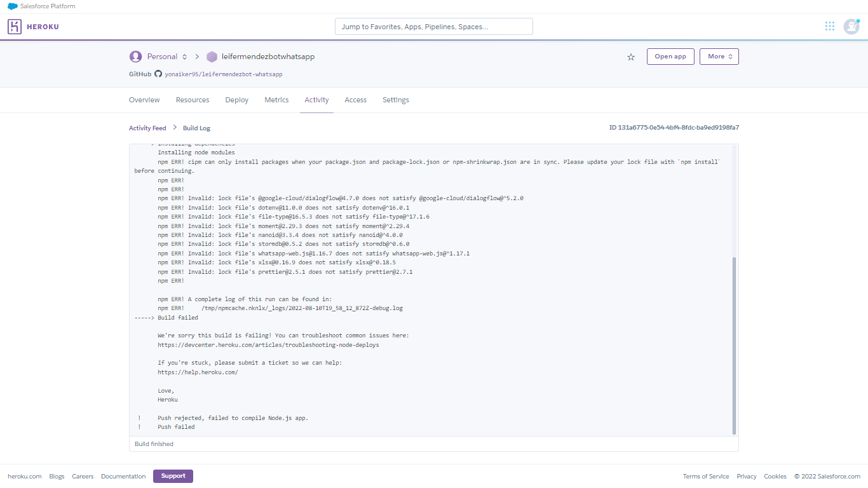This screenshot has width=868, height=488.
Task: Click the build ID 131a6775 text
Action: tap(674, 128)
